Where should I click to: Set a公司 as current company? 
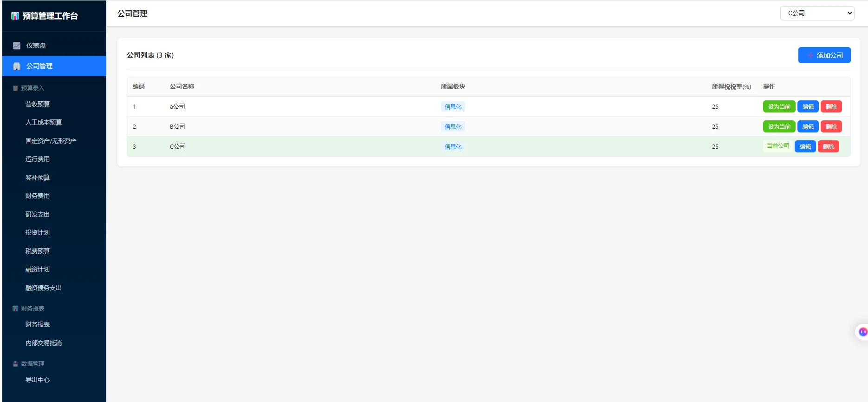779,106
